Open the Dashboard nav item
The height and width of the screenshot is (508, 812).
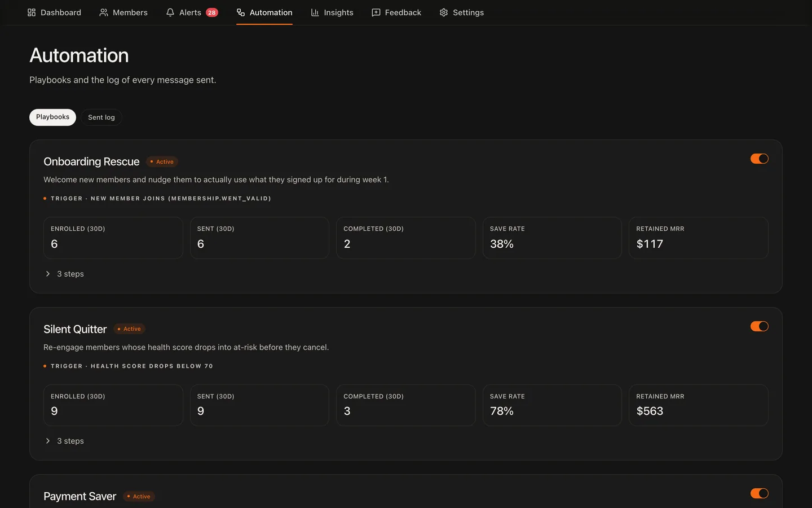54,12
